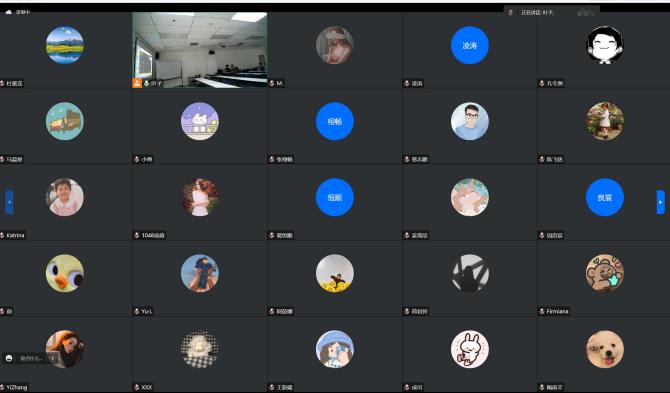Click the cloud recording indicator at top left

click(x=9, y=12)
